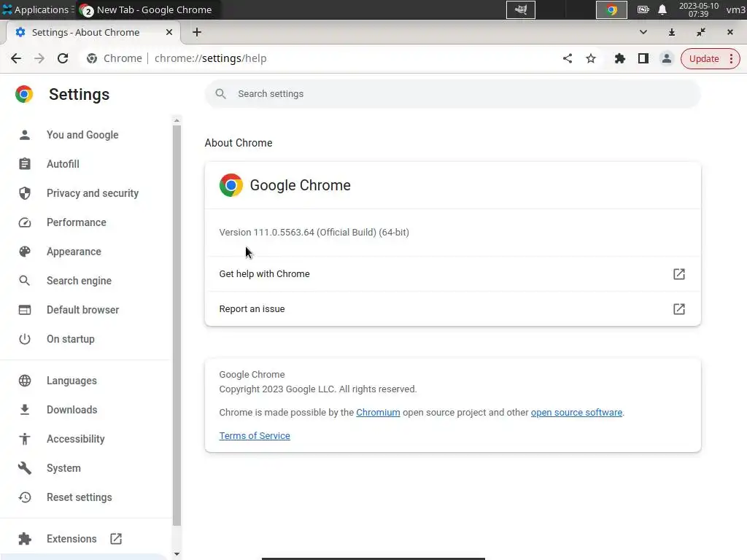Reload the settings page
This screenshot has width=747, height=560.
(63, 58)
